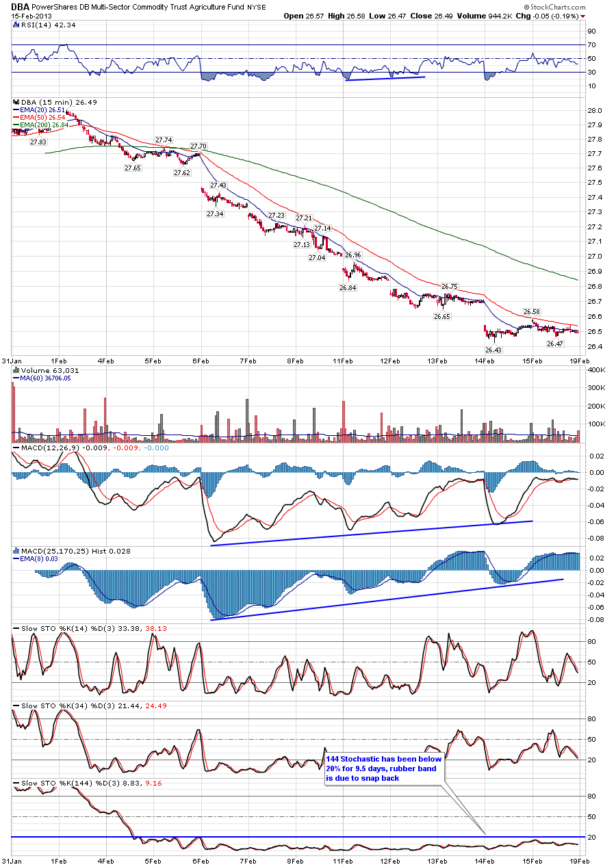Click the StockCharts.com copyright text
This screenshot has width=616, height=867.
[554, 8]
